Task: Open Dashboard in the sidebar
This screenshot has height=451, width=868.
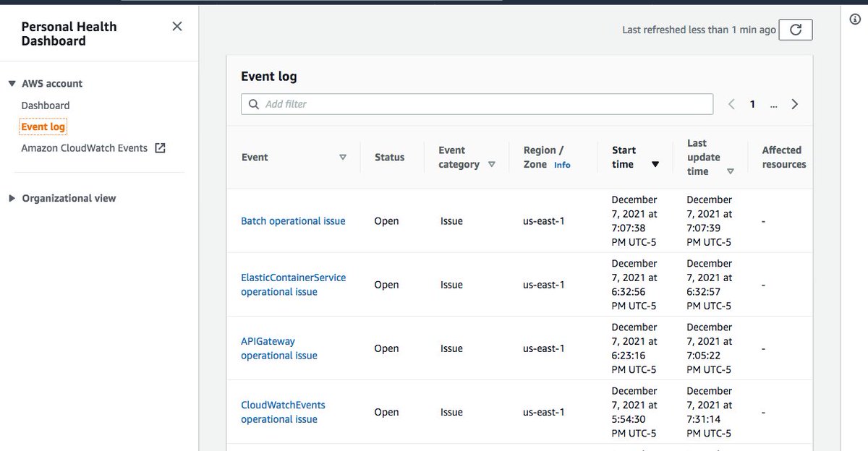Action: (46, 106)
